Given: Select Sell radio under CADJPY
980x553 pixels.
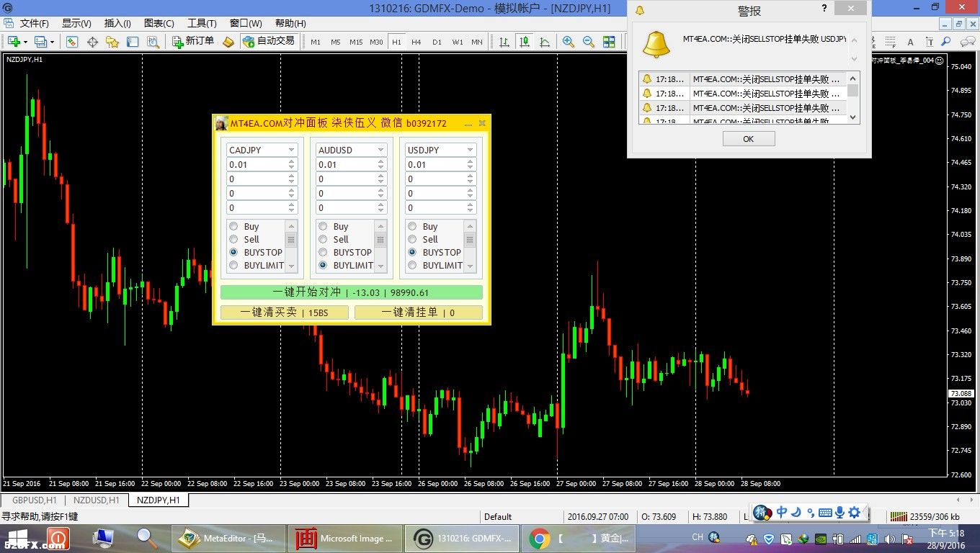Looking at the screenshot, I should click(x=233, y=239).
